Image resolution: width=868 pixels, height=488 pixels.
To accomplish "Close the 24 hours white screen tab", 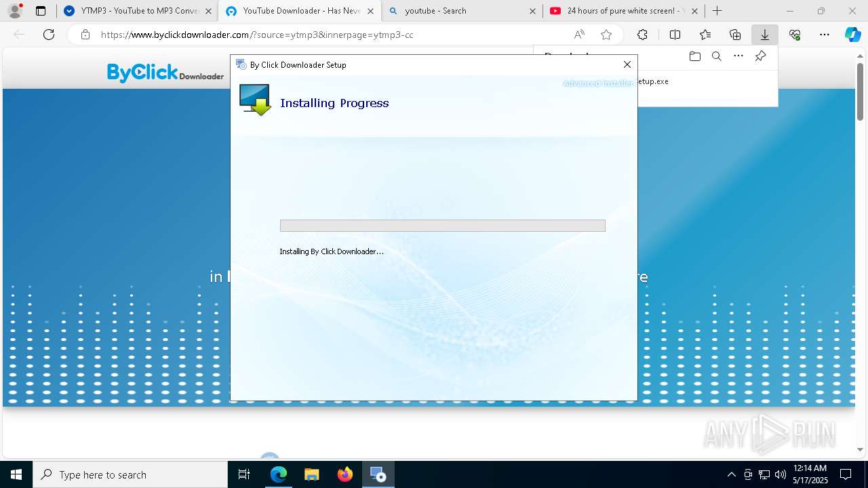I will pos(694,11).
